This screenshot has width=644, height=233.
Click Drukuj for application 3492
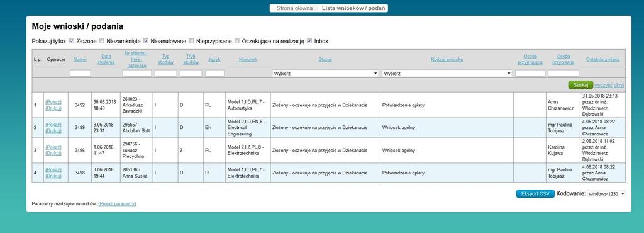(53, 108)
